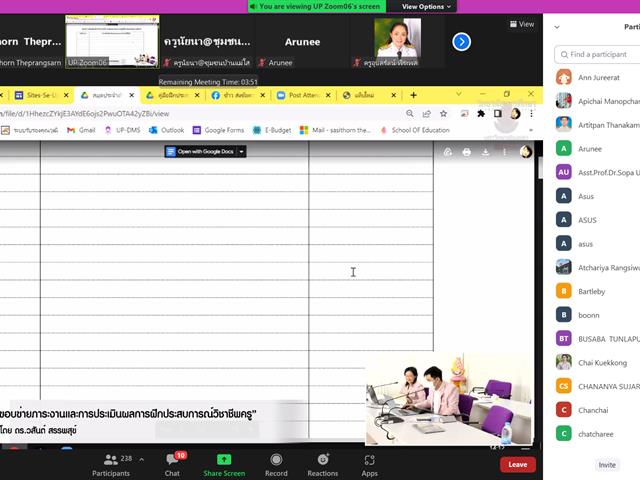Open the Drive viewer more actions menu
640x480 pixels.
pos(504,152)
